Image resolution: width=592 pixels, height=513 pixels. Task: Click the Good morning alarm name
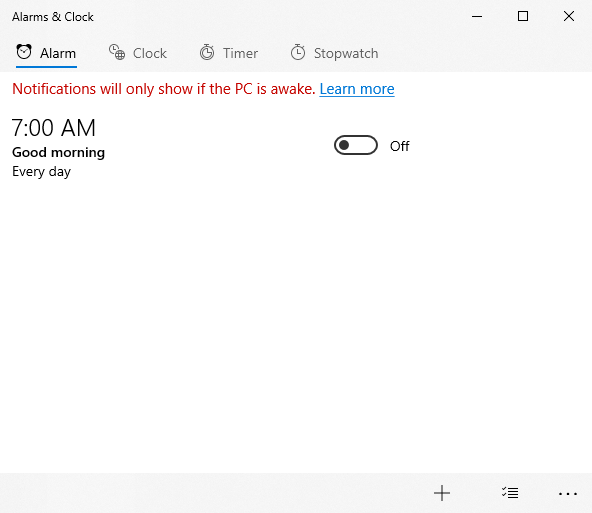[59, 152]
